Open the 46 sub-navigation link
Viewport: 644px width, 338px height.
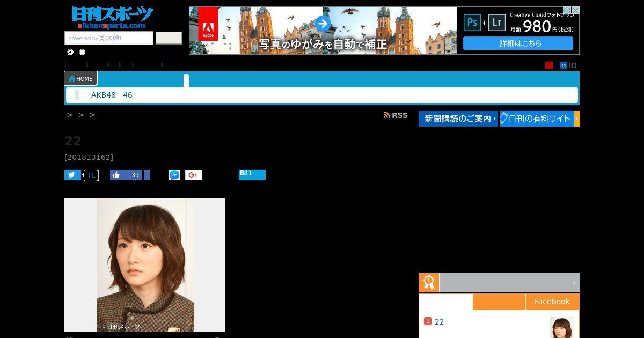point(128,95)
